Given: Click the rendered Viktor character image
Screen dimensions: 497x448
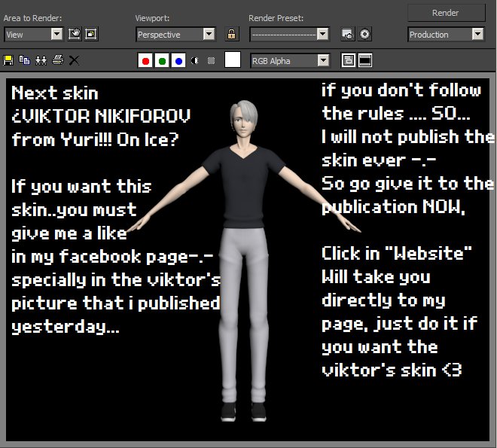Looking at the screenshot, I should coord(244,261).
